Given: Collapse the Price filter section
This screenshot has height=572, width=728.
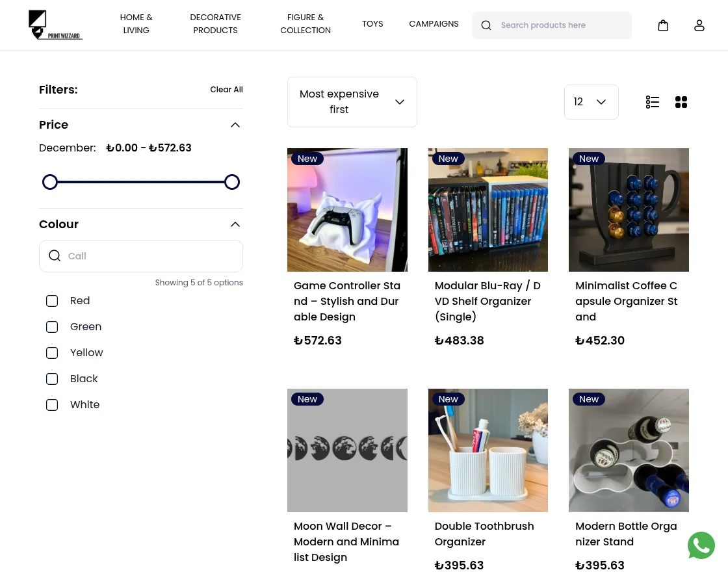Looking at the screenshot, I should pyautogui.click(x=235, y=124).
